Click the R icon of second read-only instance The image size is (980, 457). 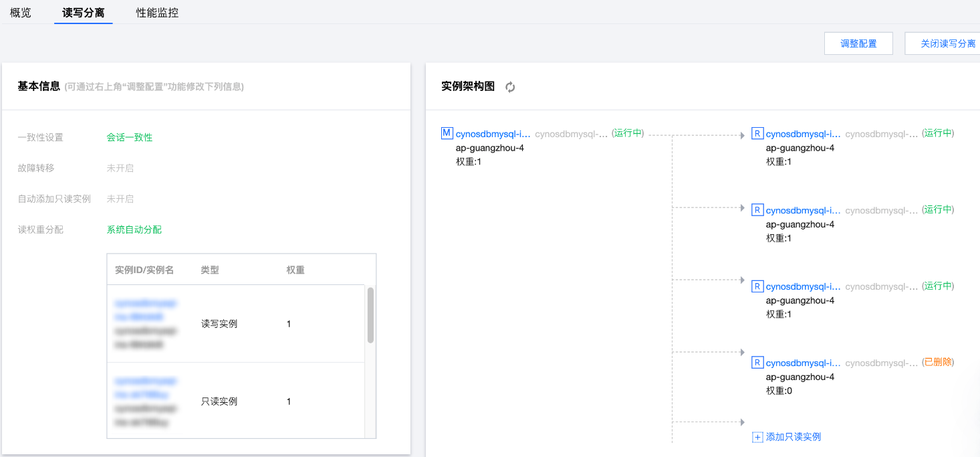[757, 210]
